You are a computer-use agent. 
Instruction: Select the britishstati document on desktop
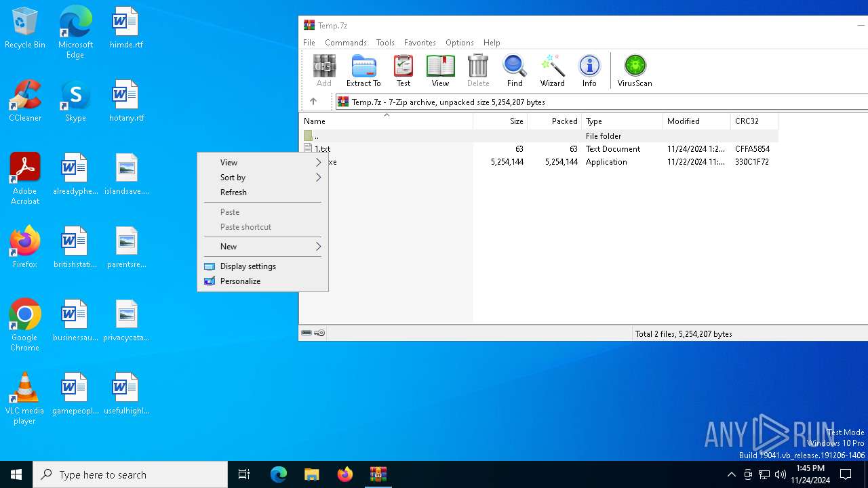(75, 247)
